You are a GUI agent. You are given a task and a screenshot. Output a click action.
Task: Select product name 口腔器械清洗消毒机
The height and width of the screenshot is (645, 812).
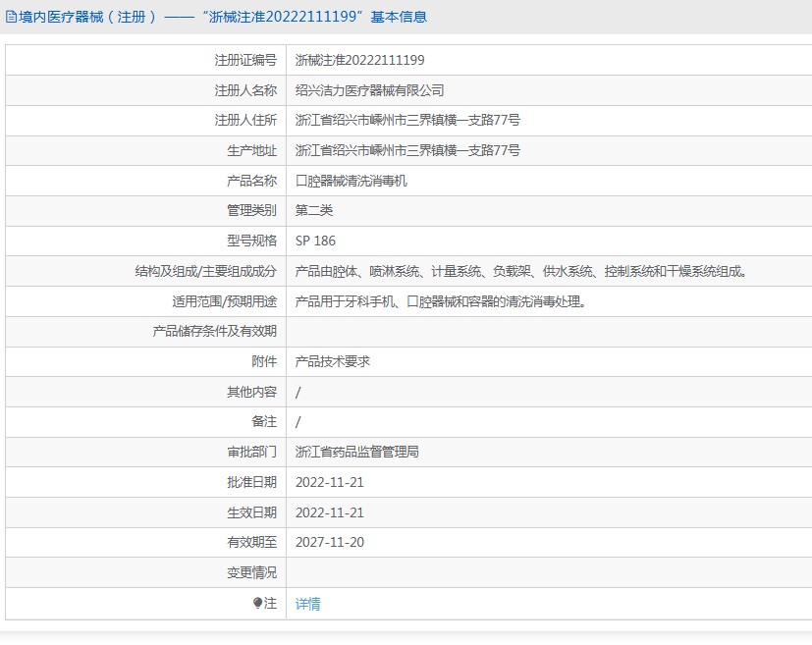(352, 181)
